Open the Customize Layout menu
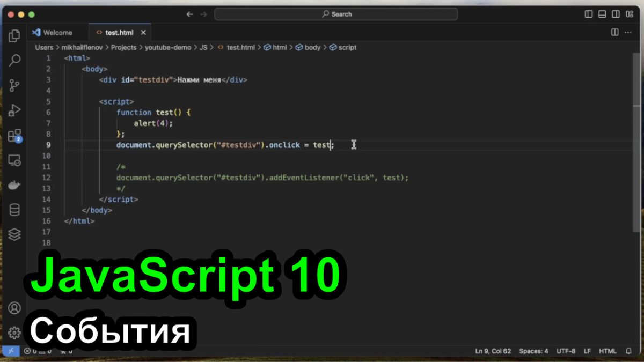 630,14
